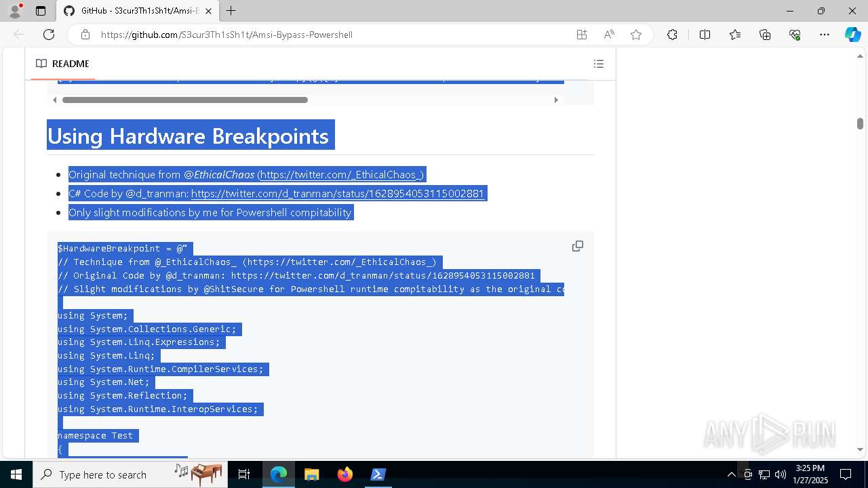Open the _EthicalChaos_ twitter link

[341, 175]
